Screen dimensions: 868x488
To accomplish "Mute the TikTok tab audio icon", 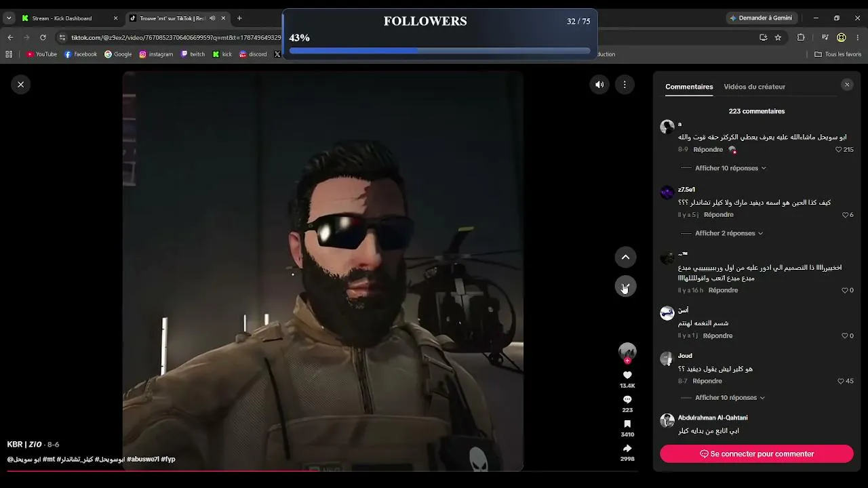I will [x=212, y=18].
